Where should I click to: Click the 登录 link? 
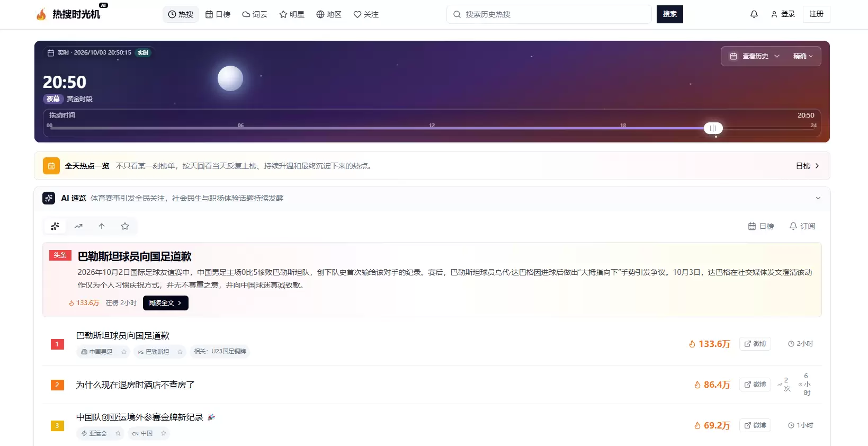783,14
